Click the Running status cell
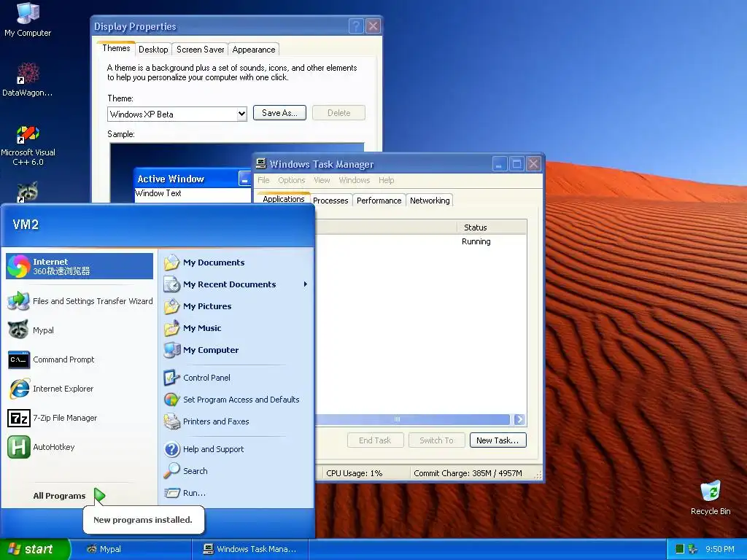Image resolution: width=747 pixels, height=560 pixels. pos(476,241)
